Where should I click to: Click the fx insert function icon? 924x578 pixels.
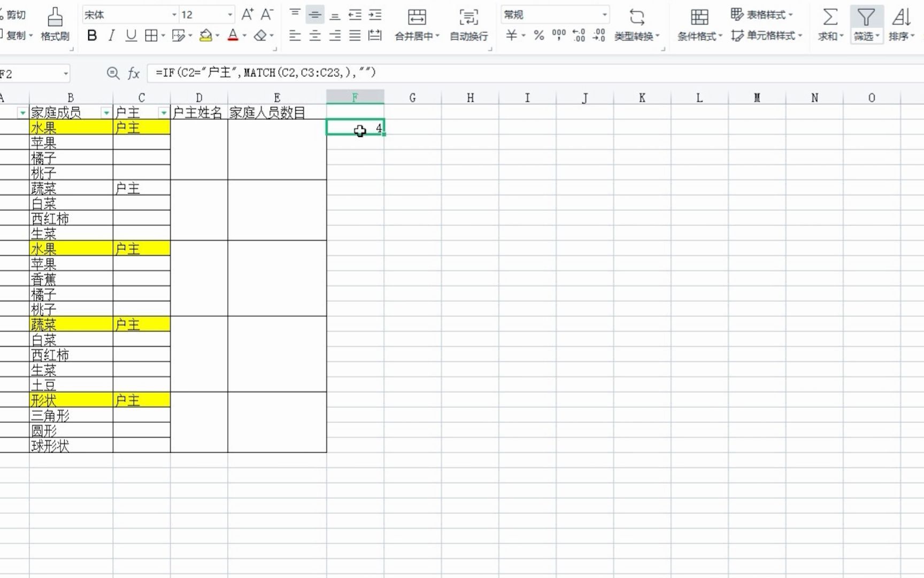click(134, 73)
